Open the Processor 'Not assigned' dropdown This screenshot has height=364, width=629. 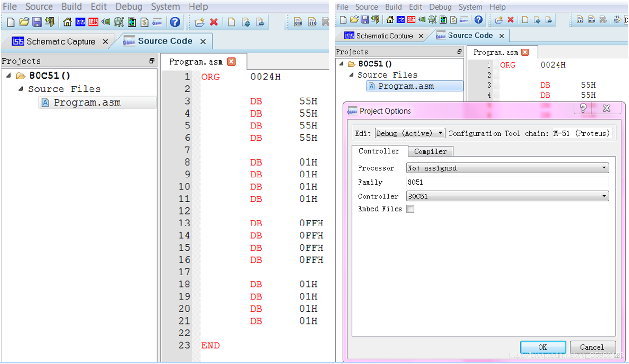point(507,168)
